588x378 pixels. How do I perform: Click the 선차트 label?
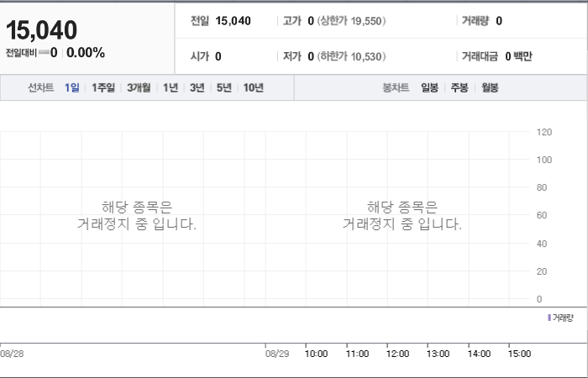[x=41, y=87]
